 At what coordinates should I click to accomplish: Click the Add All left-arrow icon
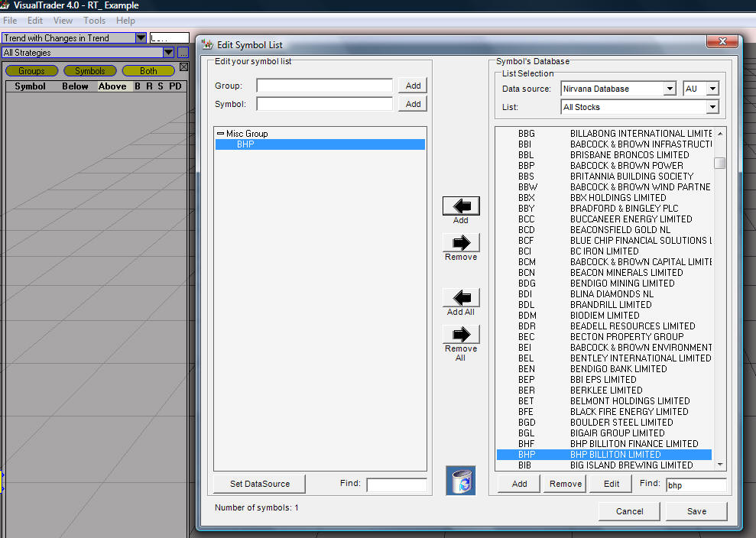tap(461, 297)
